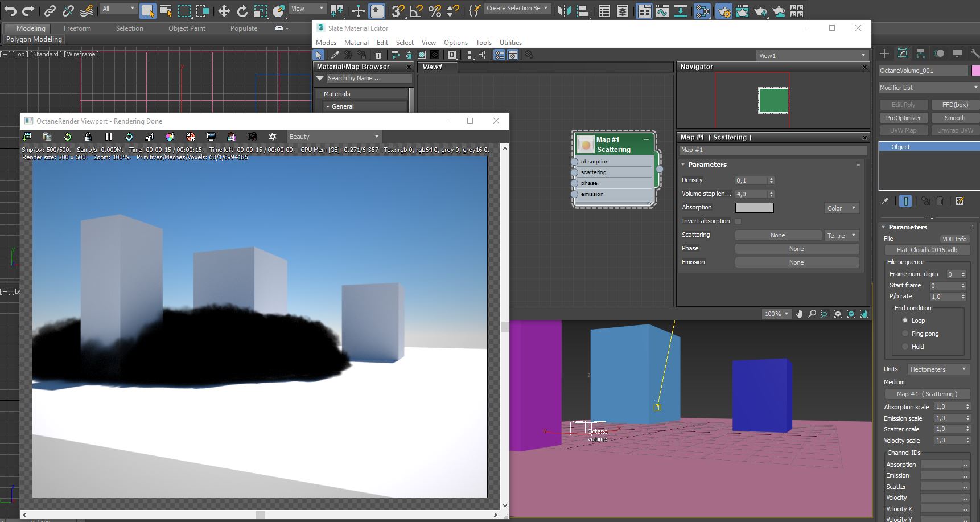Open the Beauty render pass dropdown
Image resolution: width=980 pixels, height=522 pixels.
333,137
